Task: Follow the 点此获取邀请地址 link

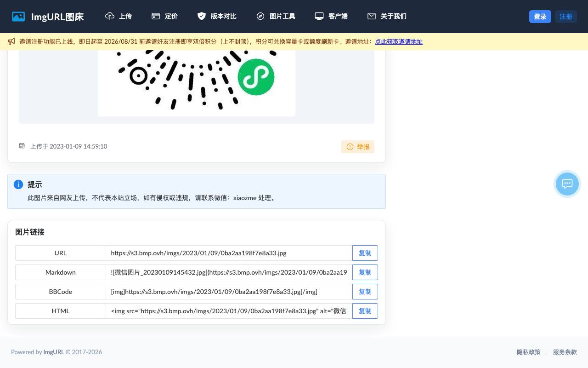Action: 399,41
